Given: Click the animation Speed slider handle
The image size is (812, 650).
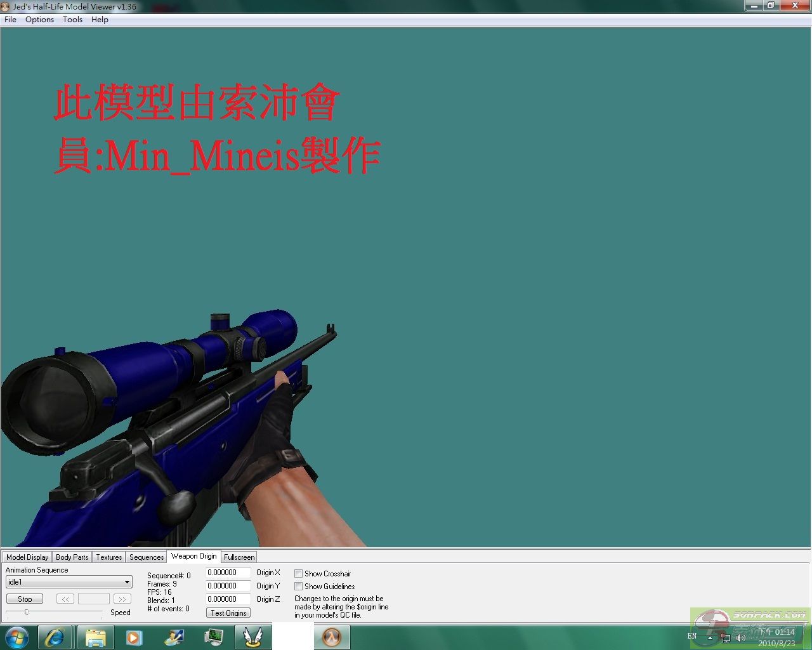Looking at the screenshot, I should (x=27, y=612).
